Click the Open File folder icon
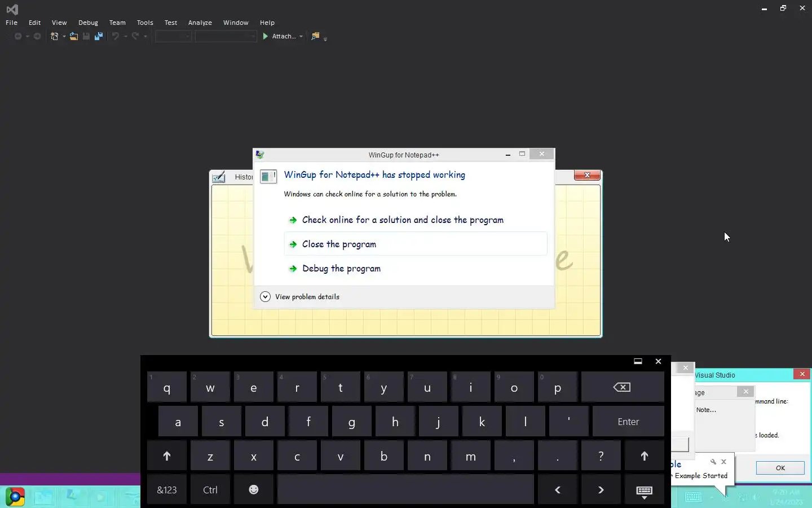 pos(74,36)
